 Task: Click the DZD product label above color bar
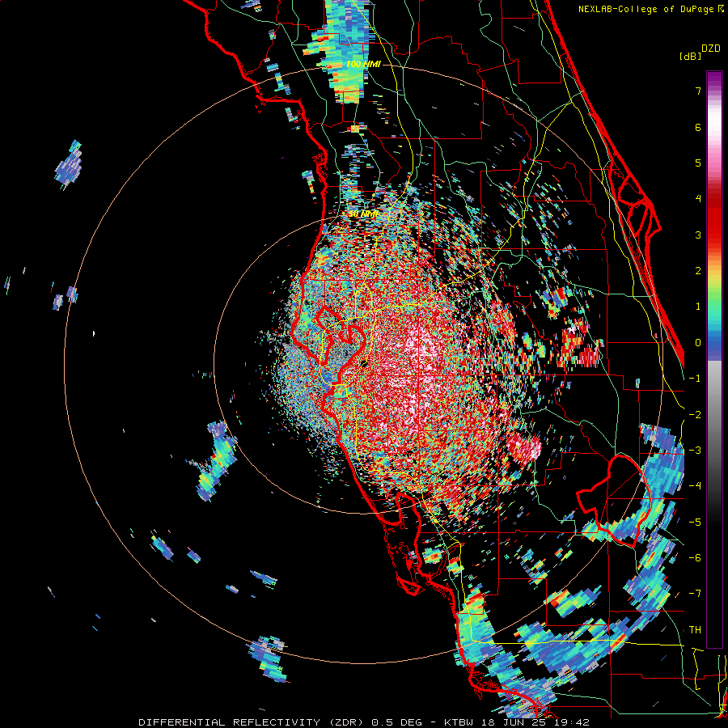point(711,49)
